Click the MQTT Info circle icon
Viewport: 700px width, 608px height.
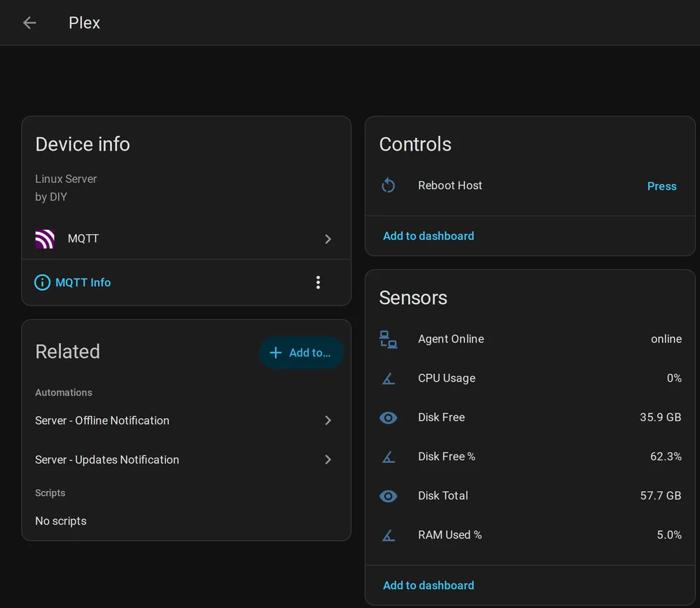click(x=43, y=282)
